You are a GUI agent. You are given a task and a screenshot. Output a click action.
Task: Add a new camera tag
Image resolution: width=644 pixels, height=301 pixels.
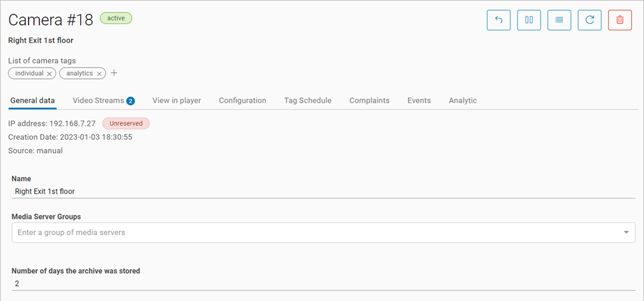point(114,73)
